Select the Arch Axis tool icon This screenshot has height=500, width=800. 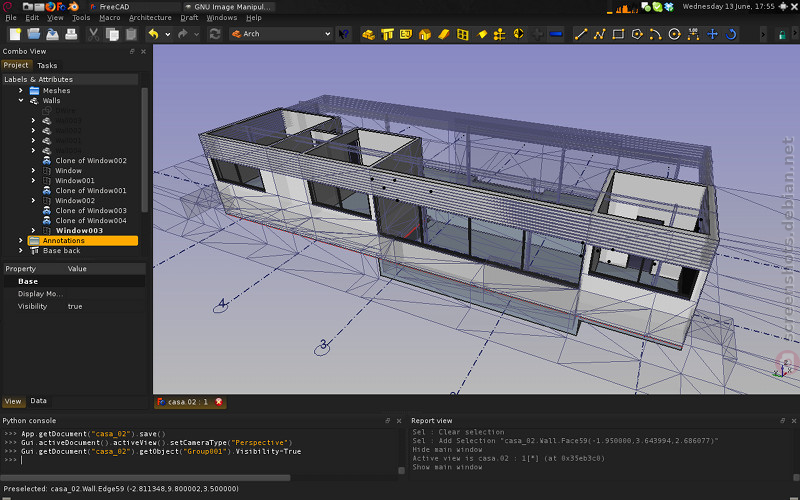(x=499, y=34)
